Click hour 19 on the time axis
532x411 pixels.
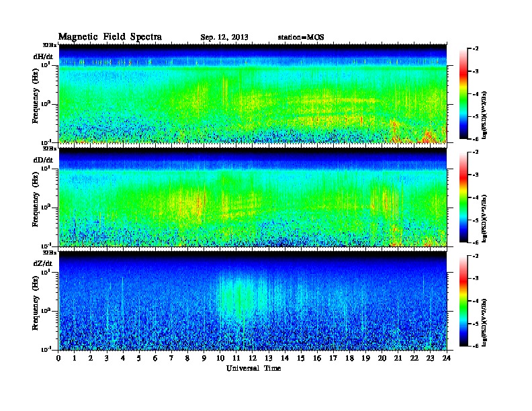coord(365,358)
